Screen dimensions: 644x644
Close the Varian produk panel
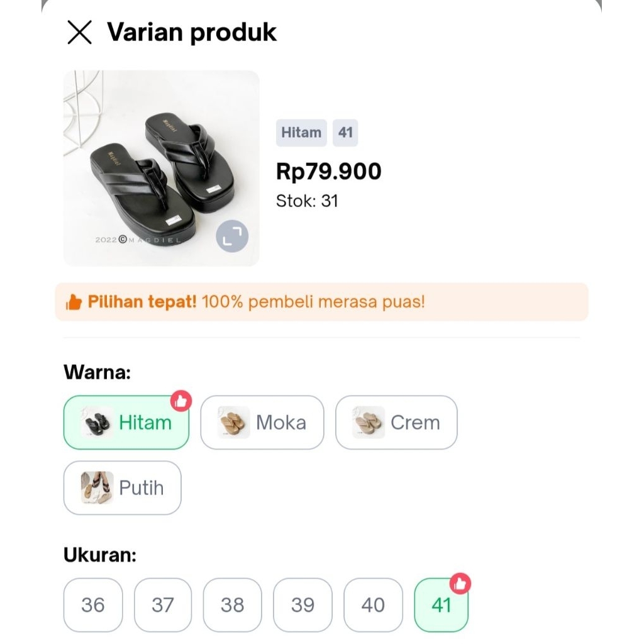[79, 33]
